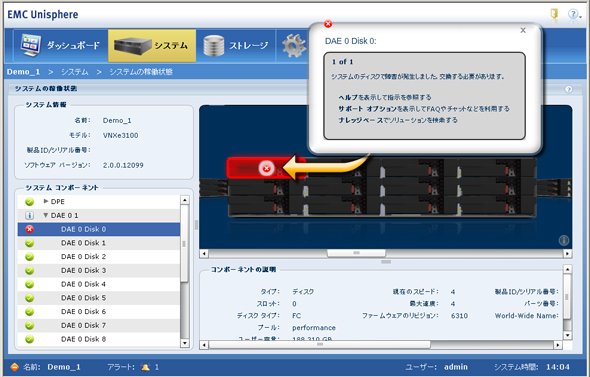Click the help question mark icon top right
This screenshot has width=590, height=377.
tap(573, 14)
